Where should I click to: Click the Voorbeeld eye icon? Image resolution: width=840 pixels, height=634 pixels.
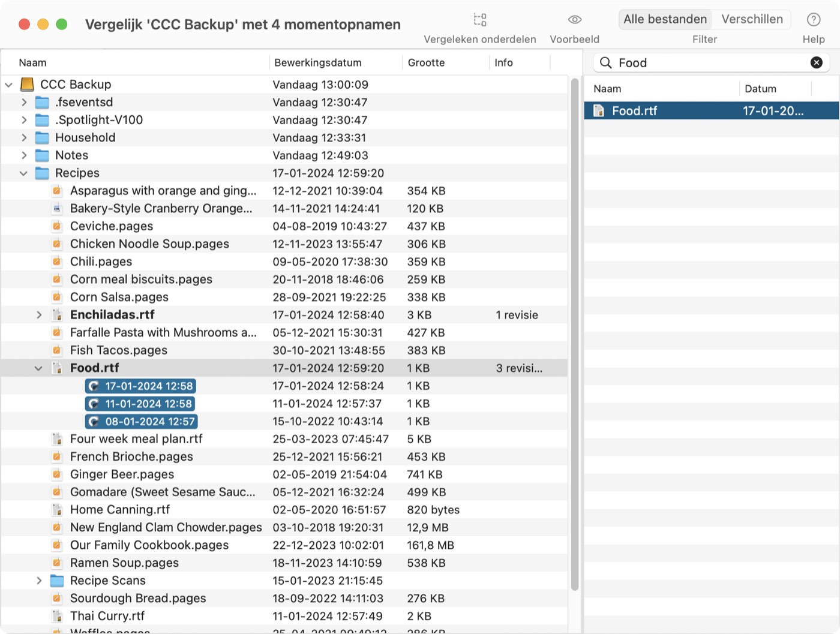click(574, 20)
